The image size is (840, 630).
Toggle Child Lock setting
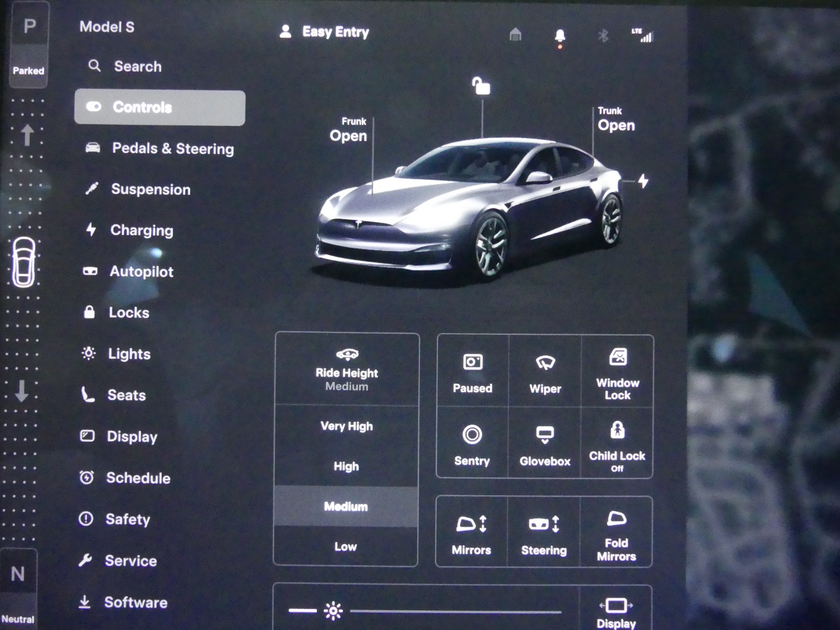point(617,444)
